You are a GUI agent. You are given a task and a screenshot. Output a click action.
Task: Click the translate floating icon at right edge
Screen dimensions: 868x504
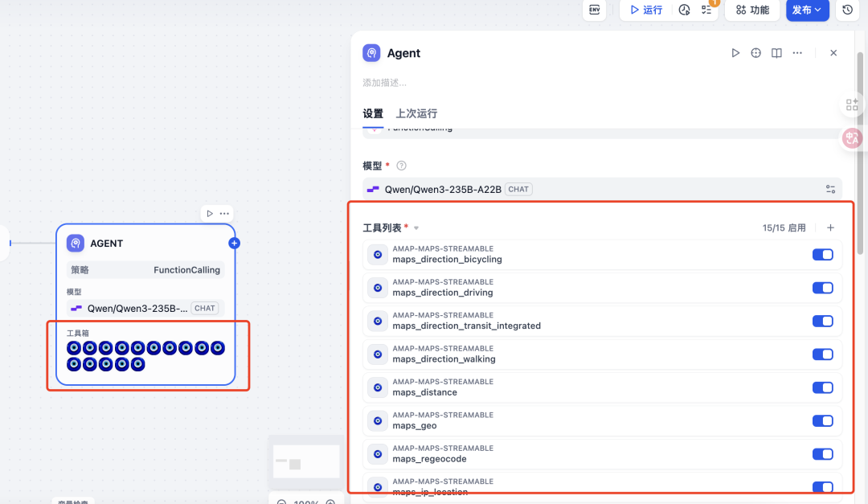[x=852, y=137]
